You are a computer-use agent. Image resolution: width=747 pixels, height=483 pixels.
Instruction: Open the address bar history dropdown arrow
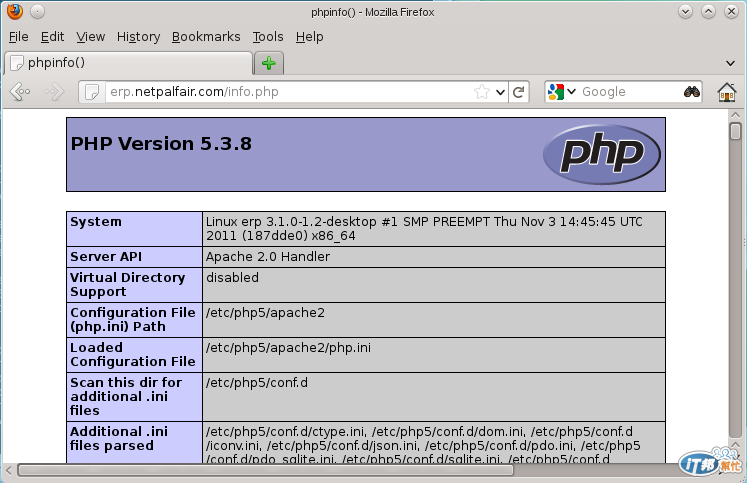click(500, 92)
